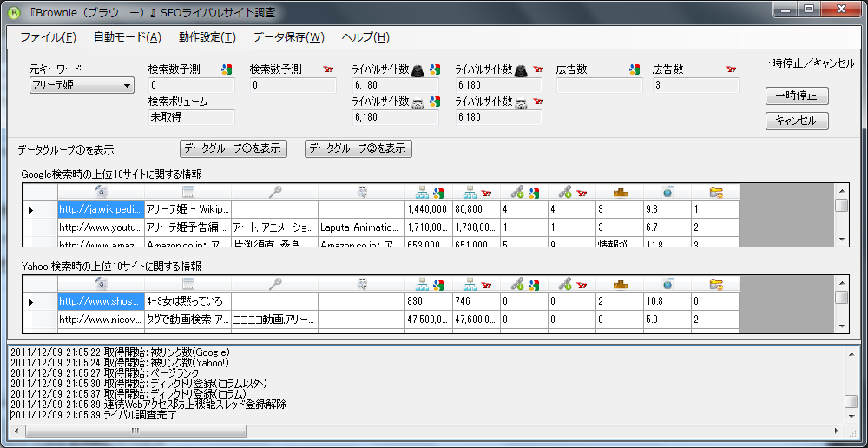Open the データ保存(W) menu

click(x=288, y=37)
